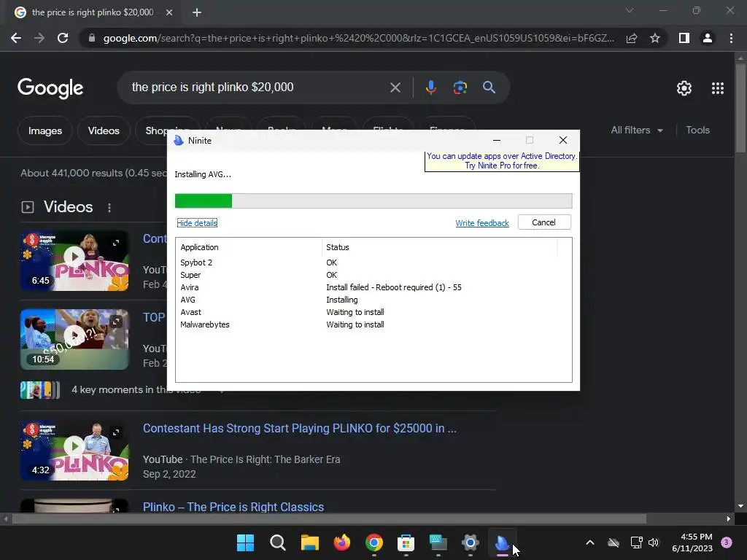Open the Windows Start menu

(245, 542)
